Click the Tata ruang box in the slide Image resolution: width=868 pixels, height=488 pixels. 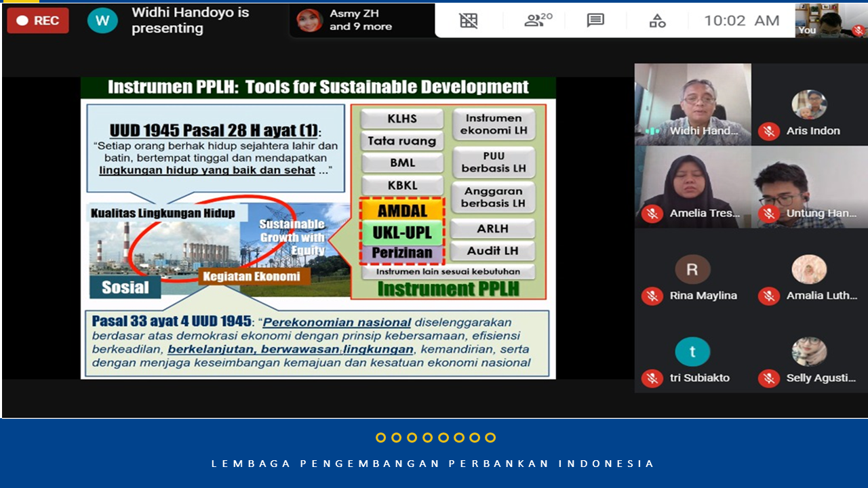[402, 141]
